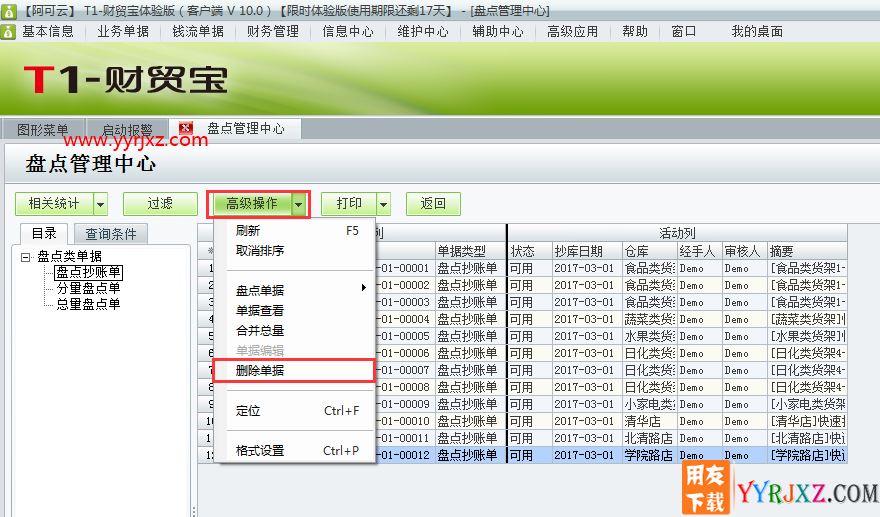Open the 辅助中心 menu
This screenshot has width=880, height=517.
coord(498,31)
